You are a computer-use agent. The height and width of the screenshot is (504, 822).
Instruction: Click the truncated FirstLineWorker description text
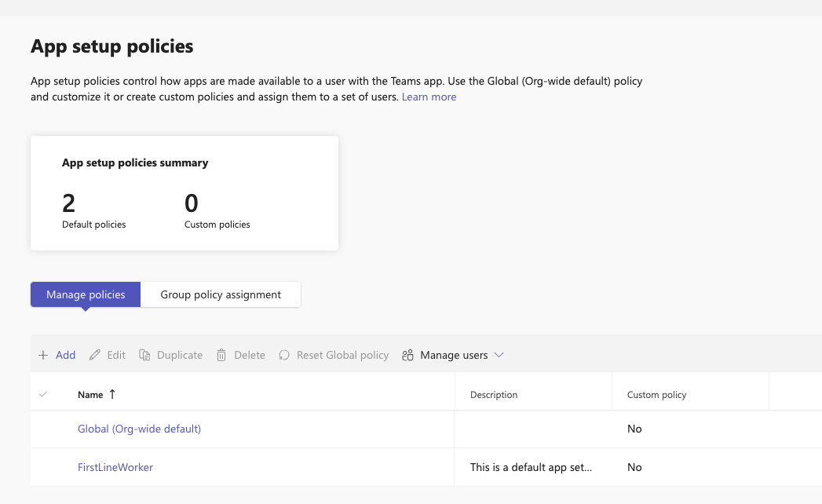531,467
